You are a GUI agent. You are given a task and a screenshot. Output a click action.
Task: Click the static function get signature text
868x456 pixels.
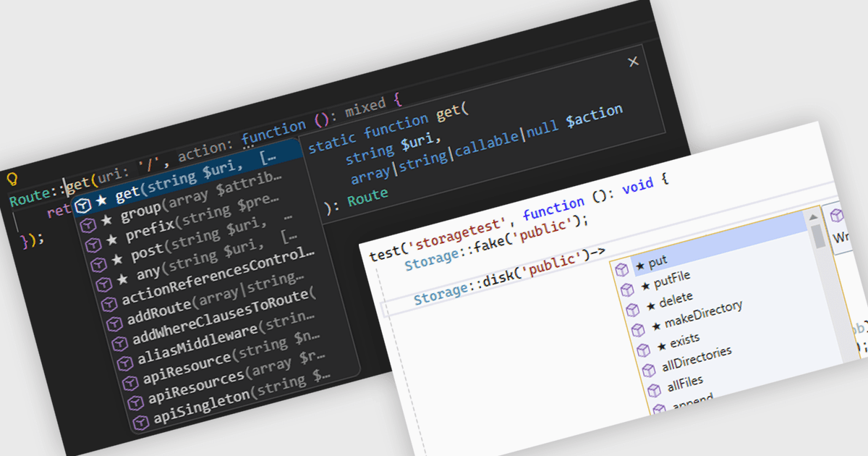point(389,130)
